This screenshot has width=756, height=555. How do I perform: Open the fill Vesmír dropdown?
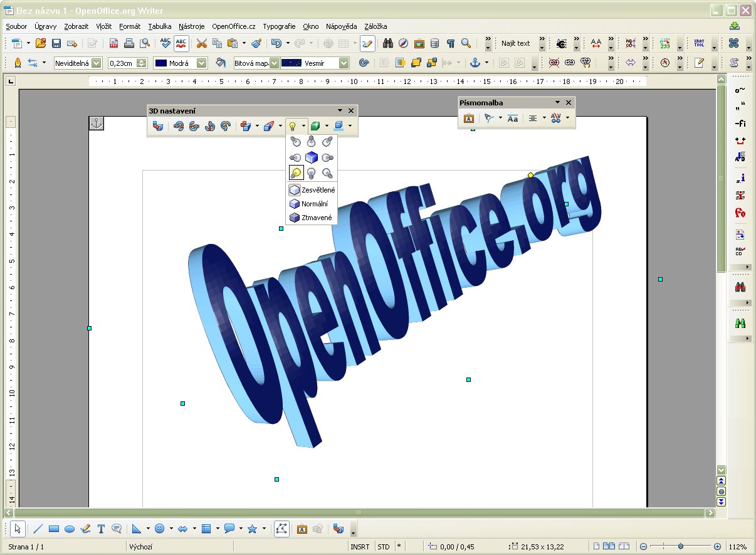(x=344, y=63)
